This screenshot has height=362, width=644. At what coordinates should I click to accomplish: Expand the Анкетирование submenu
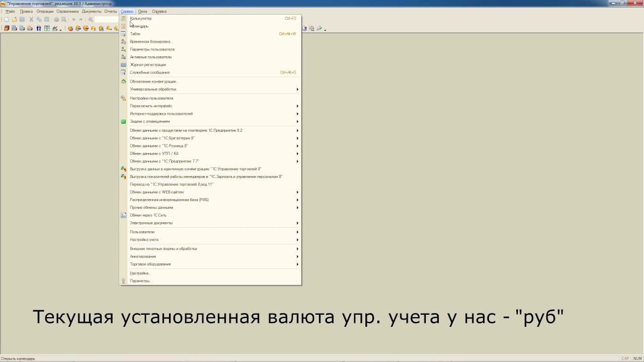(210, 256)
